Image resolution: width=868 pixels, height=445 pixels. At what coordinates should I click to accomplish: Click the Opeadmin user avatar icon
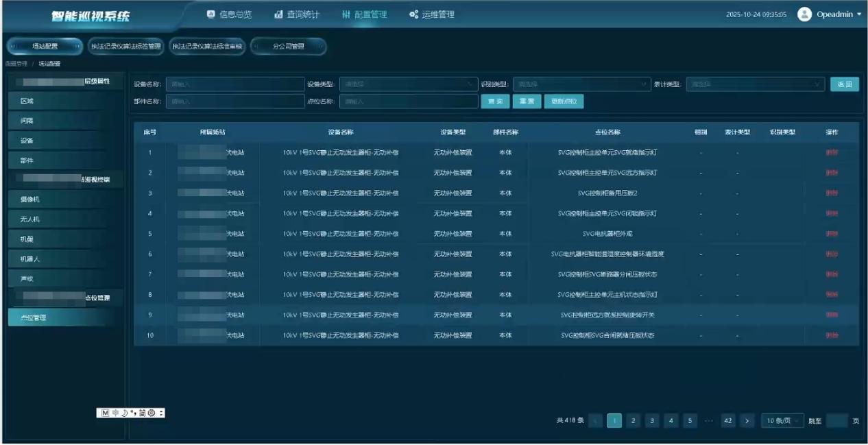pos(805,14)
